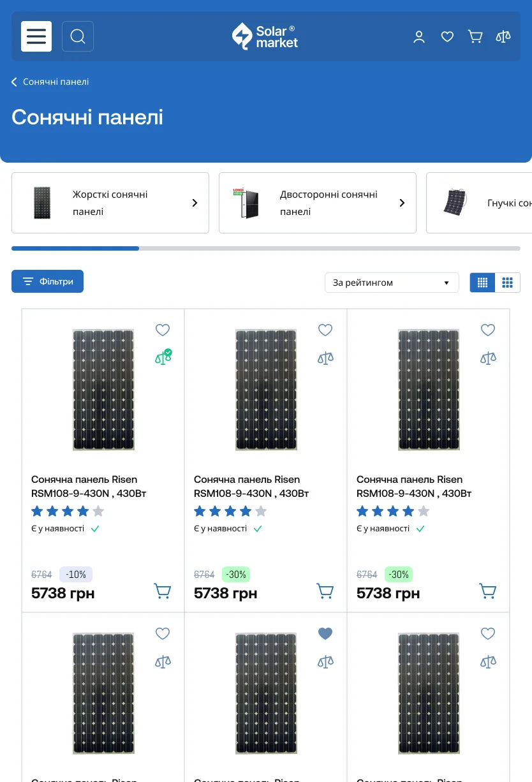Click the filter icon inside the Фільтри button
Screen dimensions: 532x782
pos(28,281)
